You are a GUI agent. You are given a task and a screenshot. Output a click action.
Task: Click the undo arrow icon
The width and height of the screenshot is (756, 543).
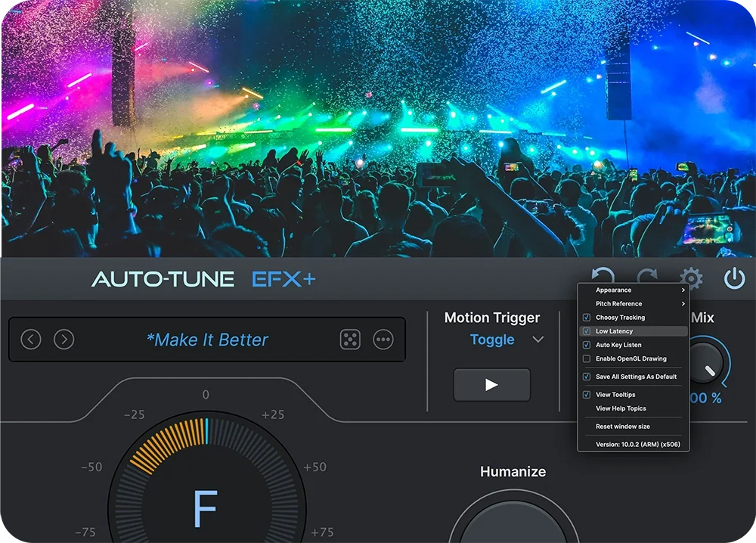click(603, 276)
